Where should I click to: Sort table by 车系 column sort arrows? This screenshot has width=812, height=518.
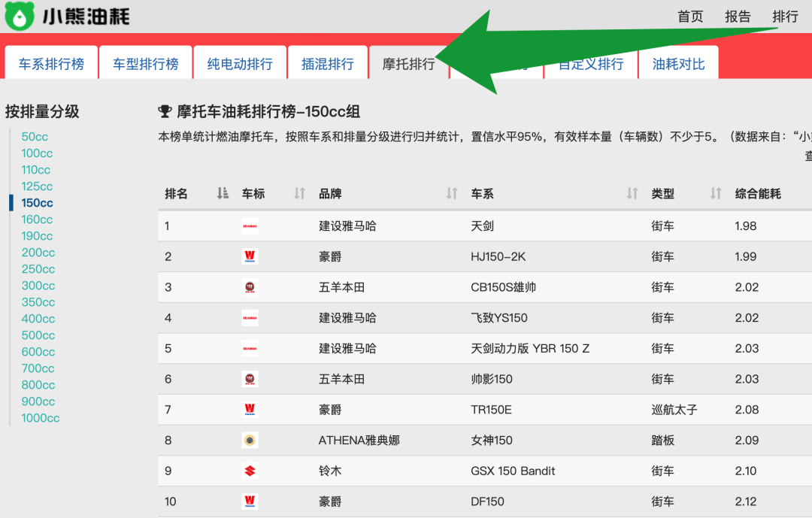point(632,193)
